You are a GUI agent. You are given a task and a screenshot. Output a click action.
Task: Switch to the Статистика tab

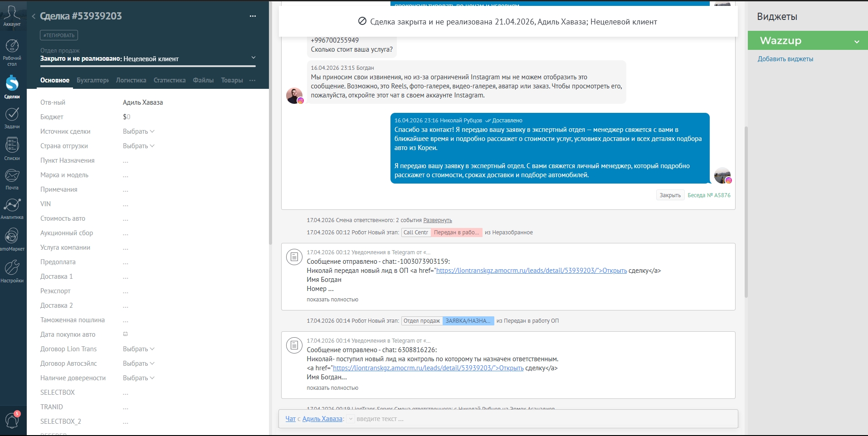point(170,80)
